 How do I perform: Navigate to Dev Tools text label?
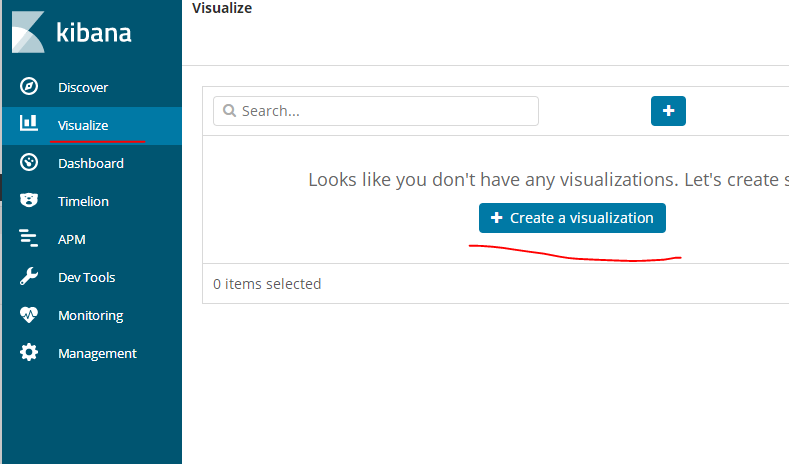click(86, 277)
